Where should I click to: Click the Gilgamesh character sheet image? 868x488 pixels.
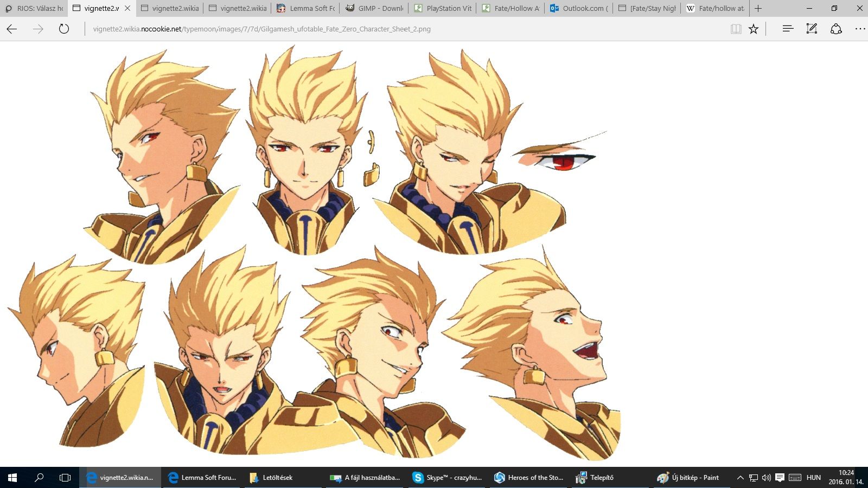pos(315,253)
